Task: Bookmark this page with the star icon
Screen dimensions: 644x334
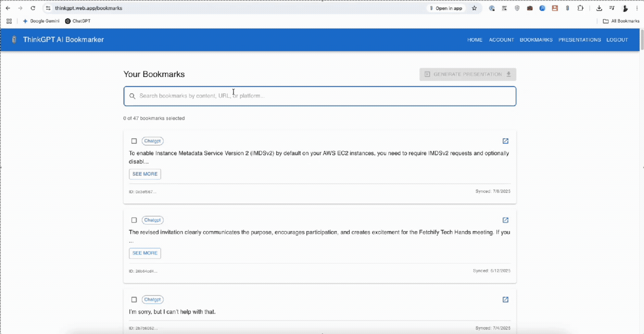Action: click(x=474, y=8)
